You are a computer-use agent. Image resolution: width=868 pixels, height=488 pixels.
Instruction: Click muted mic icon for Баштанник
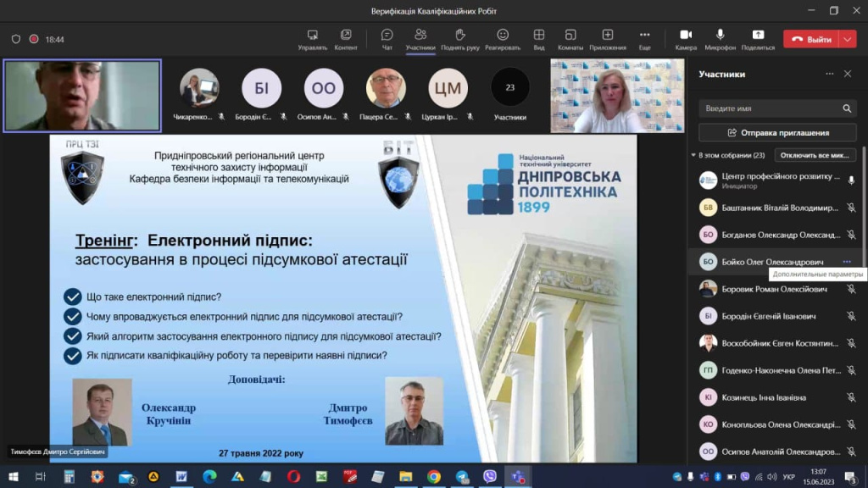tap(851, 208)
